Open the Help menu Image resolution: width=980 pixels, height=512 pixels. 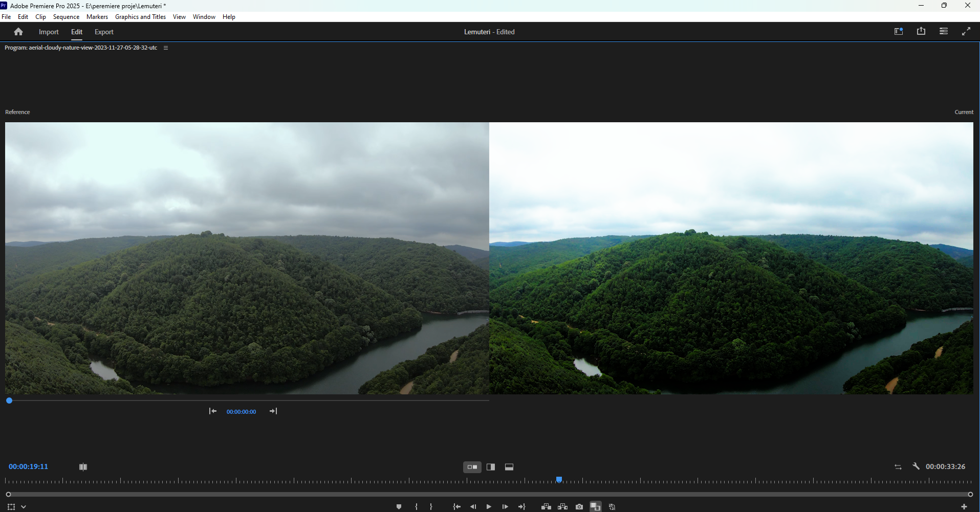(x=229, y=17)
